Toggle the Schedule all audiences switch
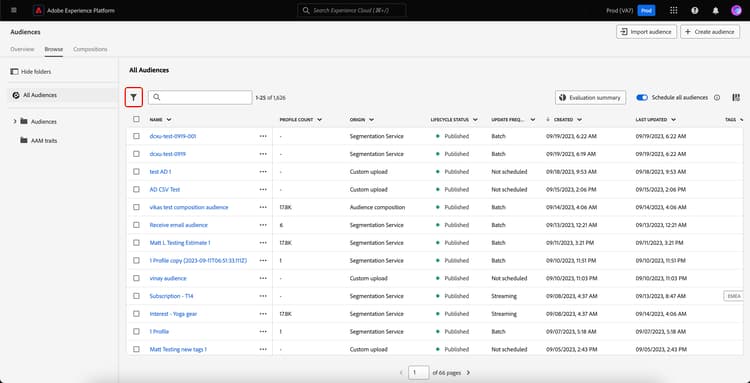Image resolution: width=750 pixels, height=383 pixels. tap(642, 98)
